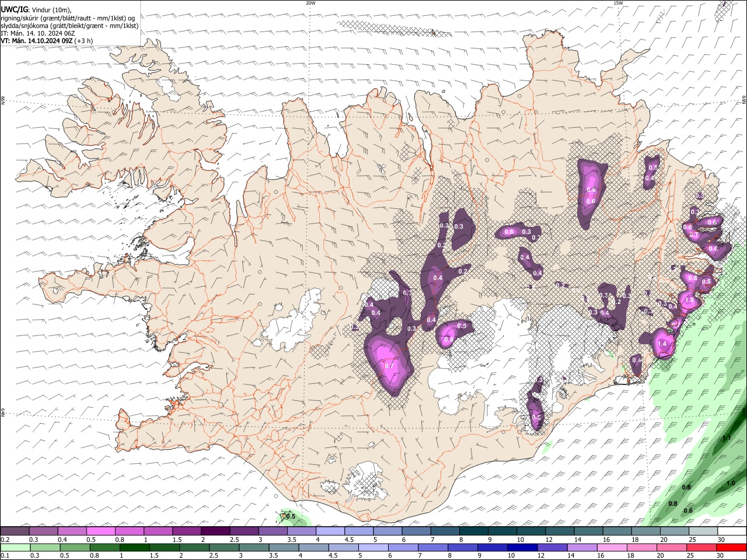The height and width of the screenshot is (560, 747).
Task: Click the top-row legend swatch labeled 0.3
Action: coord(43,531)
